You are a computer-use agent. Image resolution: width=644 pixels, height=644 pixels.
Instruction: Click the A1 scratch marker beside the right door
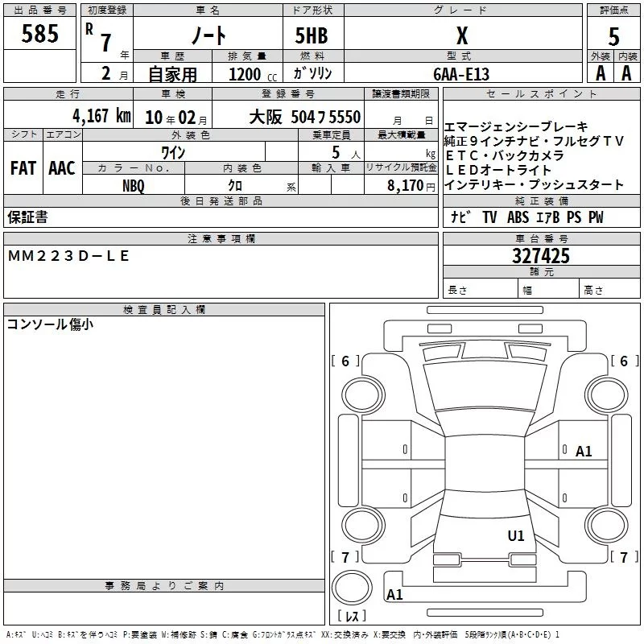tap(584, 452)
